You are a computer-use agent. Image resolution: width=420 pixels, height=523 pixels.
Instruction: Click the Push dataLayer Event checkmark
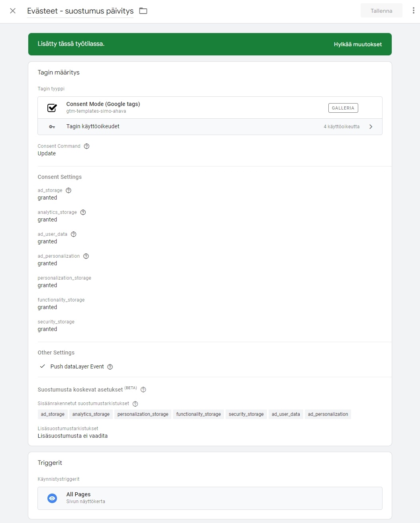[x=43, y=366]
